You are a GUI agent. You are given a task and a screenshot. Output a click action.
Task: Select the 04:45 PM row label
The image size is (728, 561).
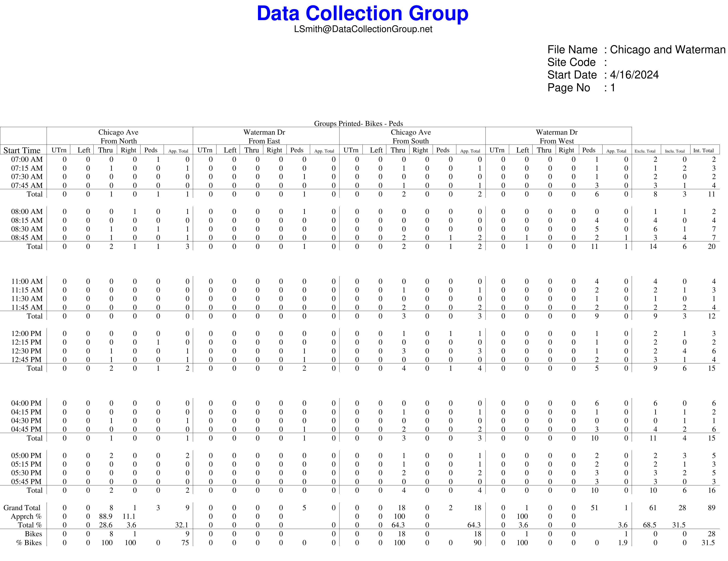[x=26, y=429]
